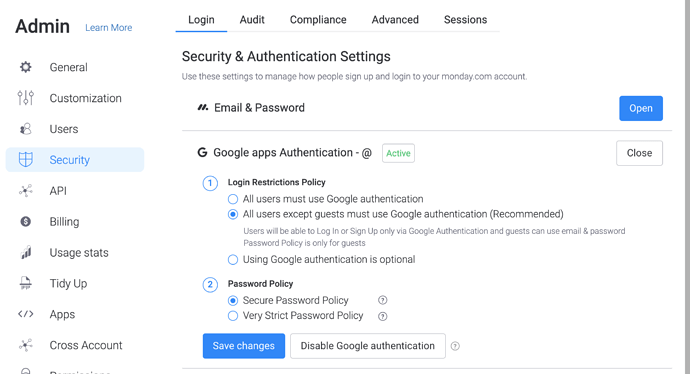The image size is (690, 374).
Task: Open the Tidy Up shredder icon
Action: pyautogui.click(x=26, y=283)
